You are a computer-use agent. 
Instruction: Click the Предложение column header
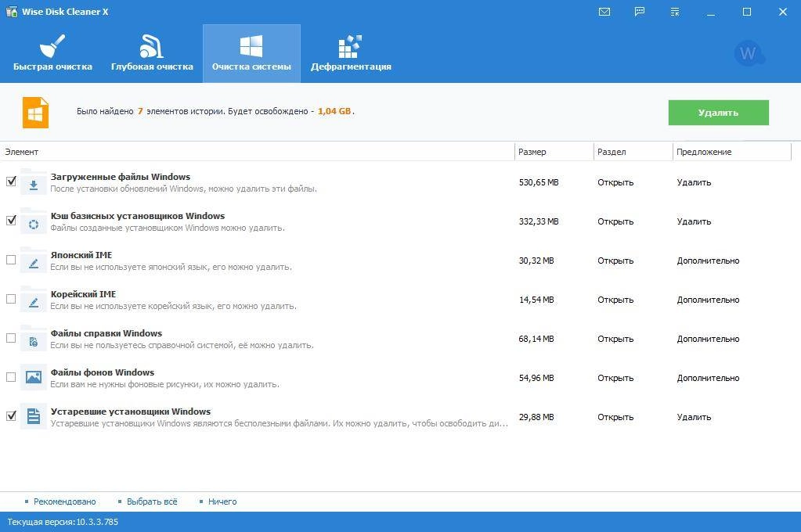(732, 152)
